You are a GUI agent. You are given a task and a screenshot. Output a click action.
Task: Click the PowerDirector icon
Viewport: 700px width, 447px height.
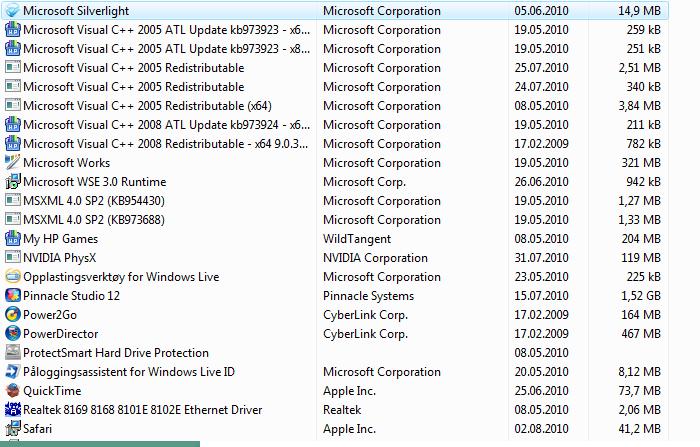(x=13, y=334)
